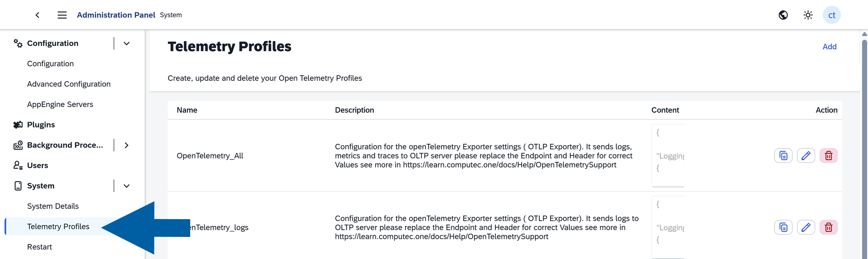The height and width of the screenshot is (259, 868).
Task: Open Advanced Configuration
Action: pyautogui.click(x=69, y=84)
